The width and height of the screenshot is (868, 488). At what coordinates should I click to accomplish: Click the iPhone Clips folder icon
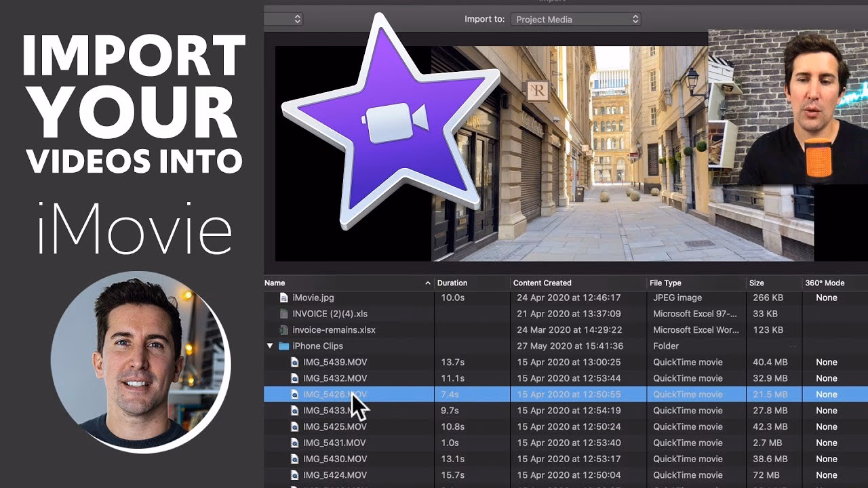(285, 346)
